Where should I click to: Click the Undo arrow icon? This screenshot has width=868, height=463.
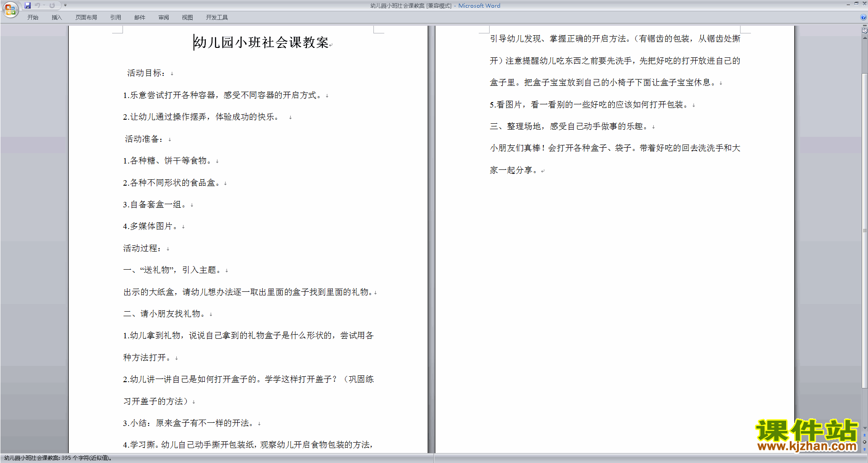click(x=38, y=5)
